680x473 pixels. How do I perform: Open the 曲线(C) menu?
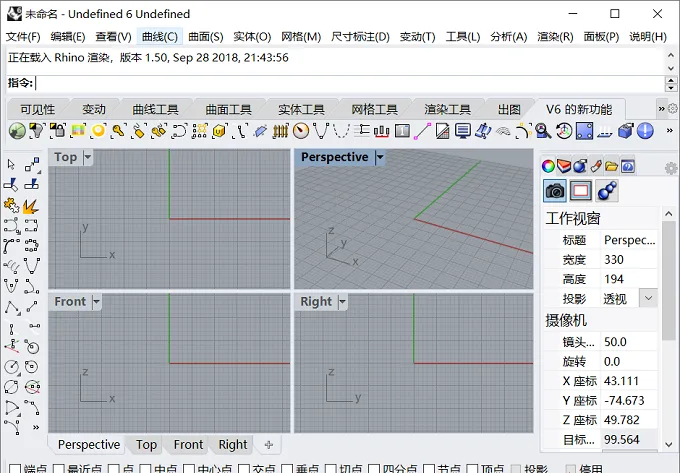160,36
